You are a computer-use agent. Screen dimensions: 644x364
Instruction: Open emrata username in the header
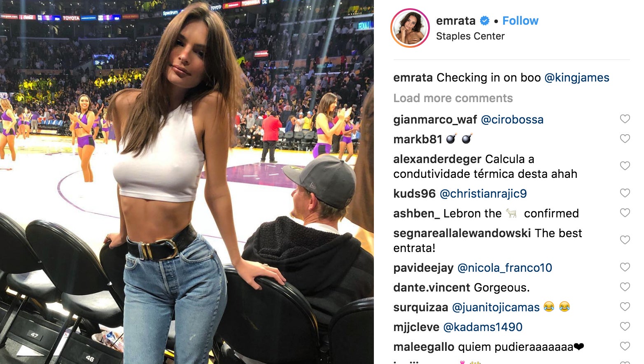(x=456, y=21)
